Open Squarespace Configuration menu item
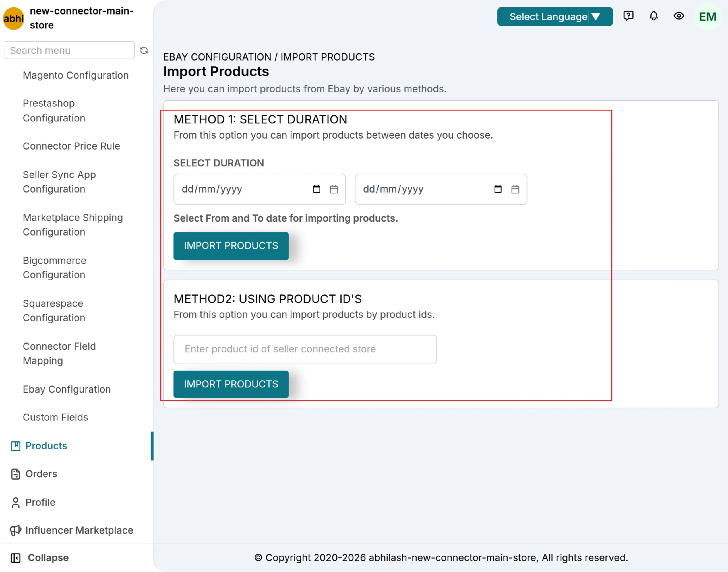Screen dimensions: 728x572 pyautogui.click(x=54, y=310)
